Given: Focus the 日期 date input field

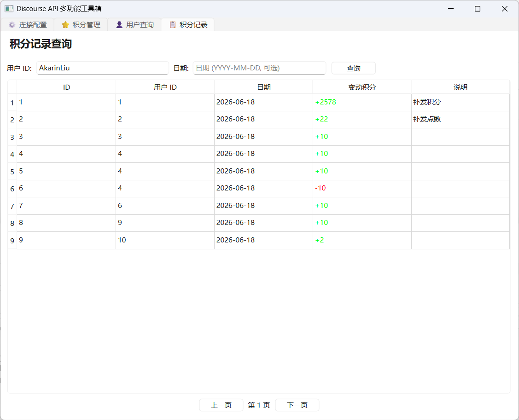Looking at the screenshot, I should (260, 68).
